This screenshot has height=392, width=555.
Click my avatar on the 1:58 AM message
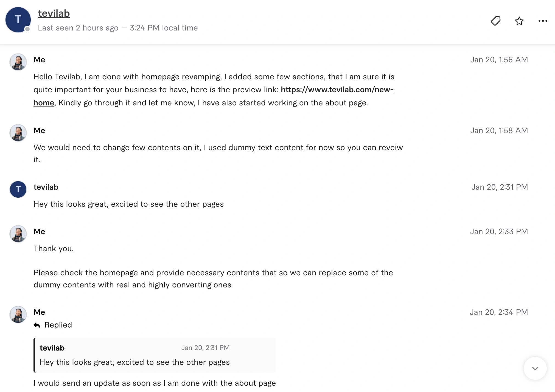(18, 133)
